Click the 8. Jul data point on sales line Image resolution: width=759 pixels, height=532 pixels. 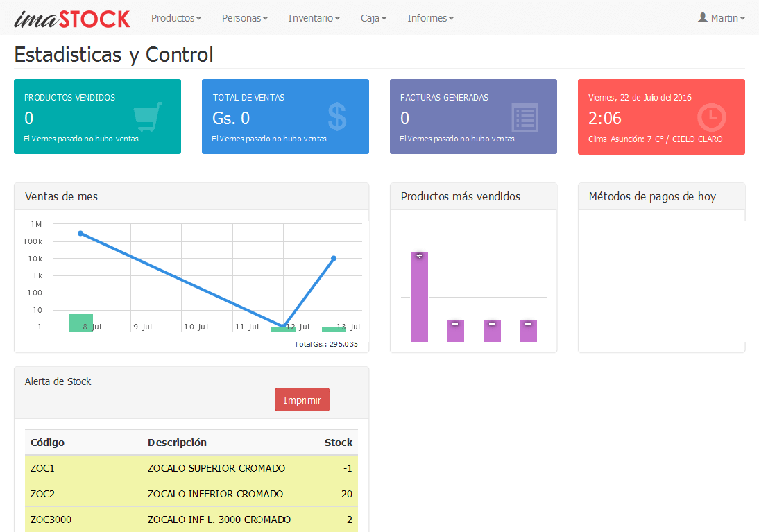point(80,233)
